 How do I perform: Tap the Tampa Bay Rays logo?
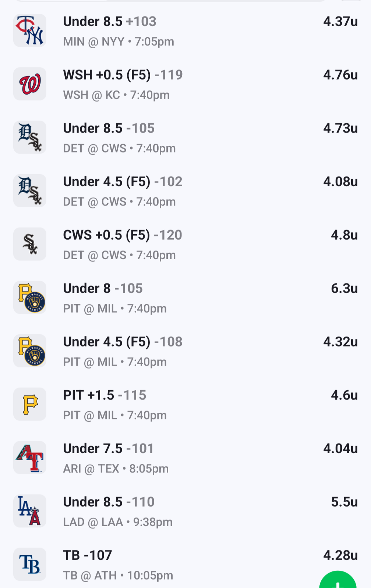click(30, 564)
